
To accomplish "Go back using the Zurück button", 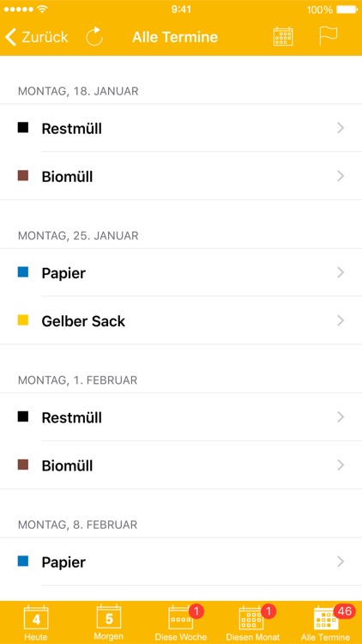I will 36,37.
